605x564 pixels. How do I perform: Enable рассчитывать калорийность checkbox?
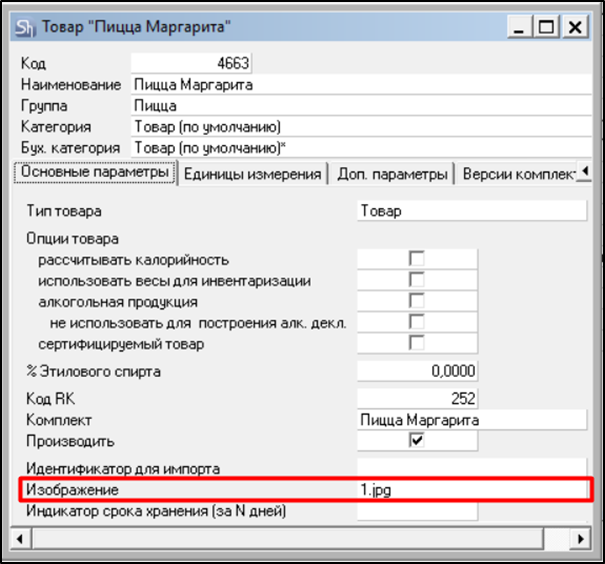(416, 259)
